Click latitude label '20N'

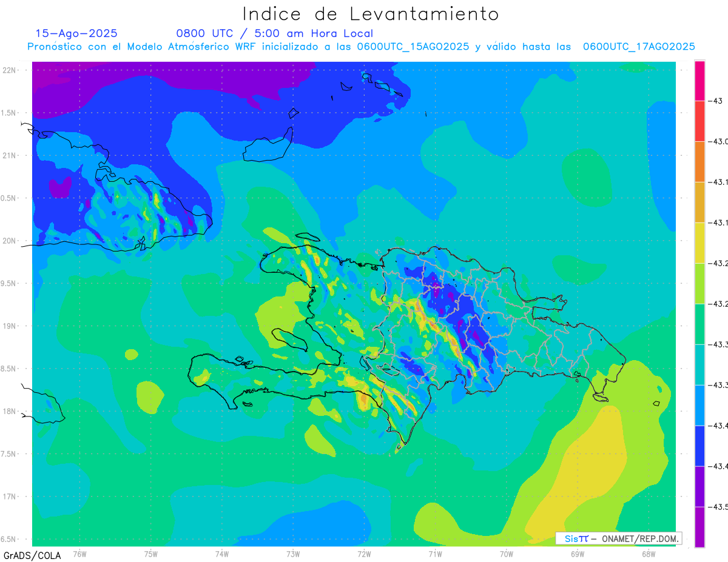click(10, 241)
